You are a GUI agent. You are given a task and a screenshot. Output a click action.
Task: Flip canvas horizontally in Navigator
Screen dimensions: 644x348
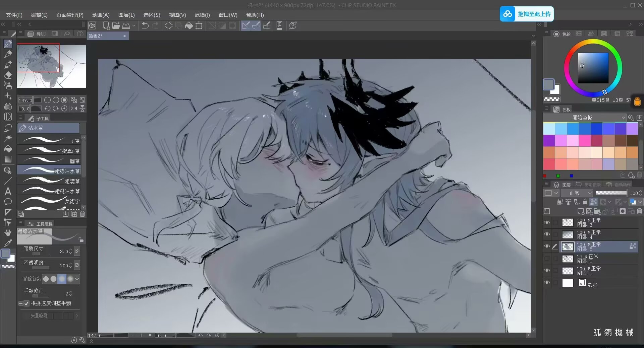click(x=74, y=108)
